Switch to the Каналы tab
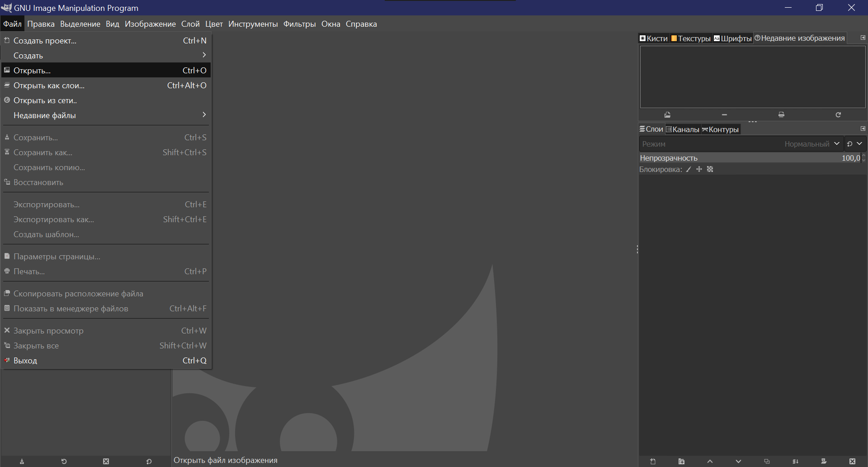Screen dimensions: 868x467 tap(683, 129)
